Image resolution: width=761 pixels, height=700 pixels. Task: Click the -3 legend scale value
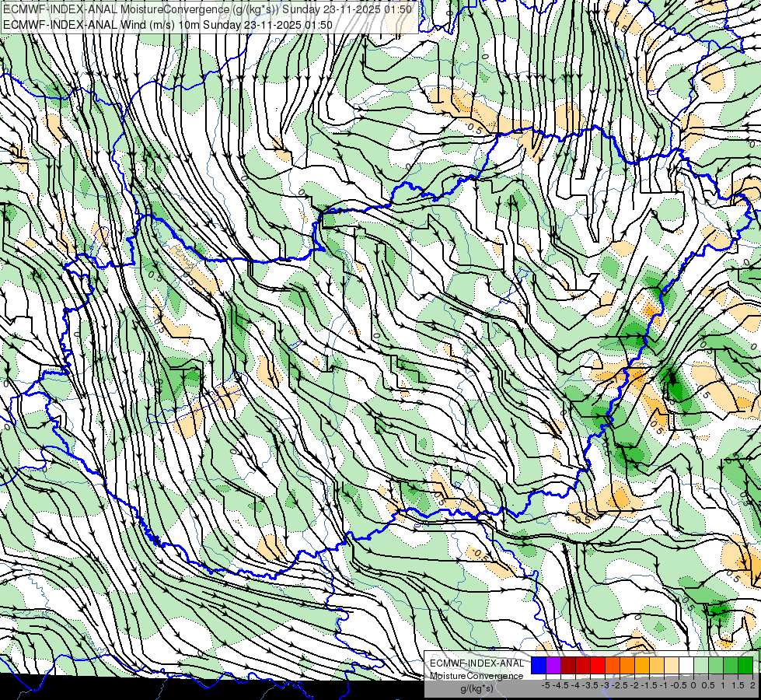tap(606, 685)
